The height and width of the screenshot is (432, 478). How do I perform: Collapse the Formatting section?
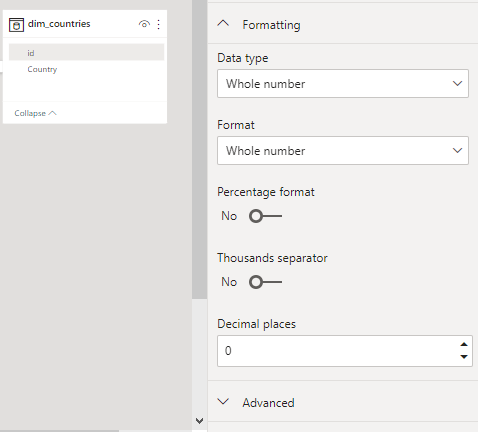223,24
